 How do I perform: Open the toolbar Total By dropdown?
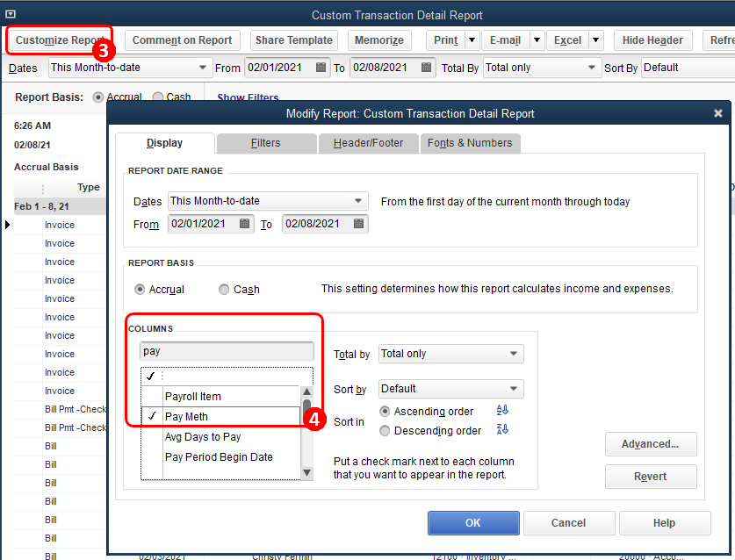coord(592,68)
